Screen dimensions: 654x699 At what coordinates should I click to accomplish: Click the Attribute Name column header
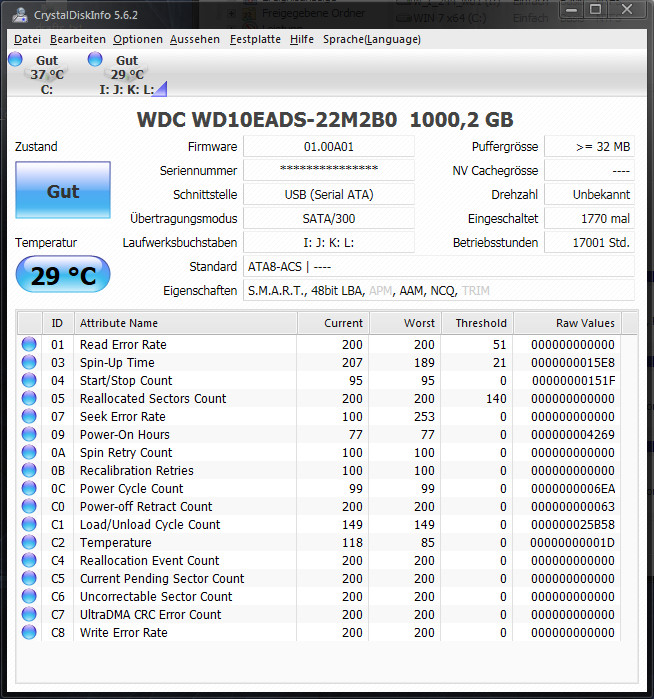pyautogui.click(x=185, y=323)
